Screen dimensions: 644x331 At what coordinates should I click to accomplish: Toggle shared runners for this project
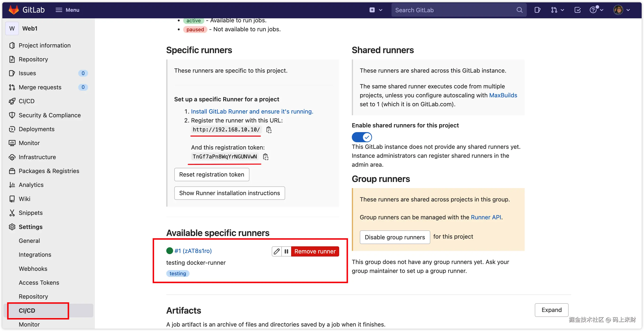click(361, 137)
